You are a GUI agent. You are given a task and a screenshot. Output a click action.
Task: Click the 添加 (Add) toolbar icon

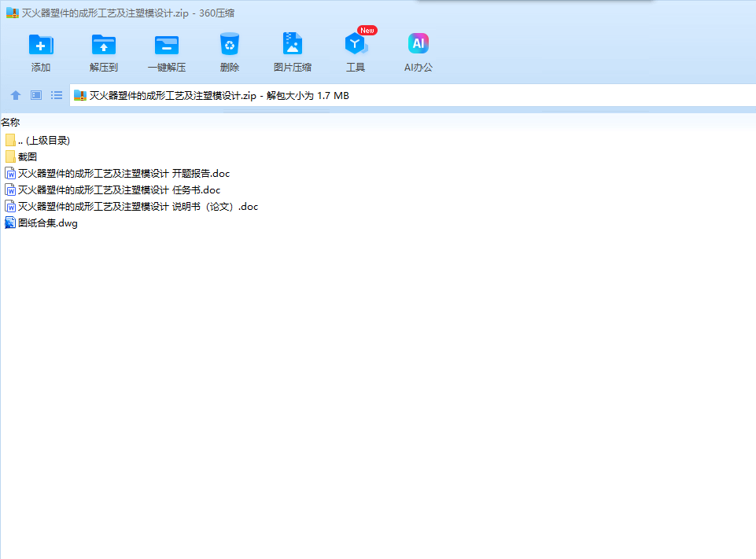click(x=41, y=46)
